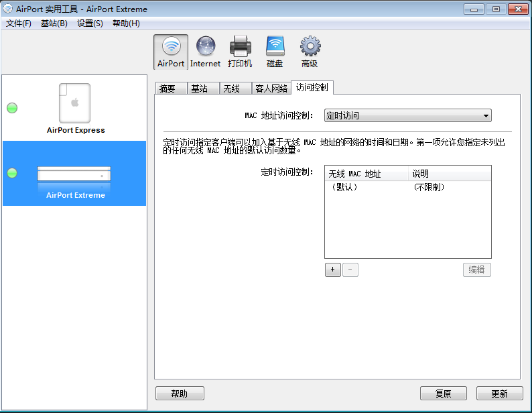Select the AirPort Extreme device icon
The width and height of the screenshot is (532, 413).
click(x=74, y=176)
